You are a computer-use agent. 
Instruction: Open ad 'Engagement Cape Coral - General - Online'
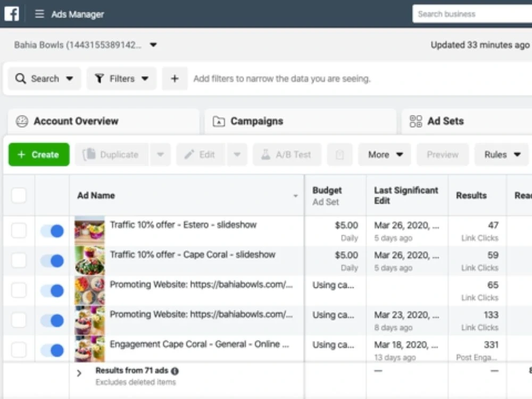pos(199,344)
